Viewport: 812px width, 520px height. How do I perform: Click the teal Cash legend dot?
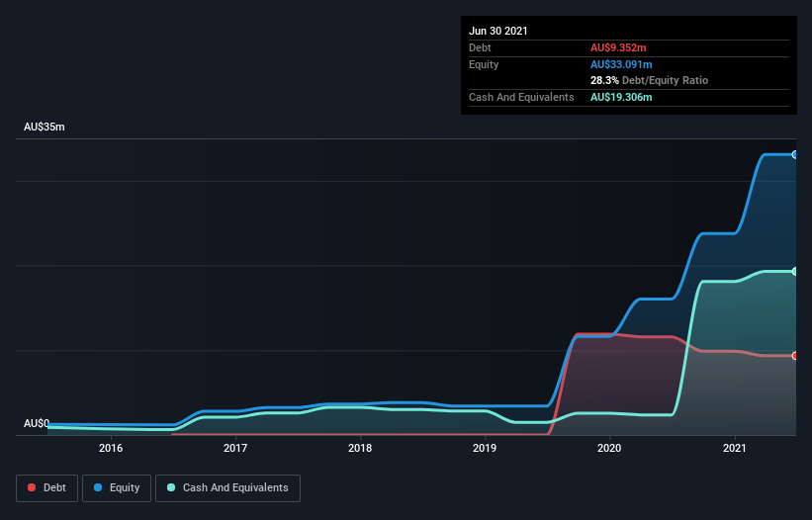[x=171, y=487]
